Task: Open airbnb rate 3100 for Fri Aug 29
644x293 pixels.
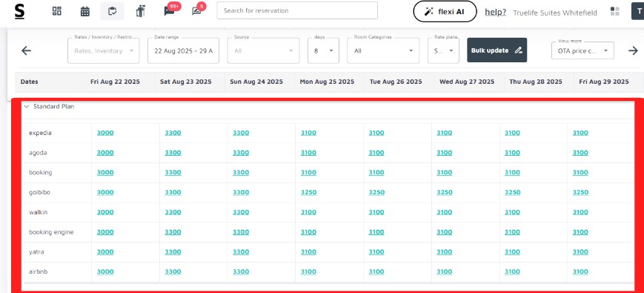Action: [580, 271]
